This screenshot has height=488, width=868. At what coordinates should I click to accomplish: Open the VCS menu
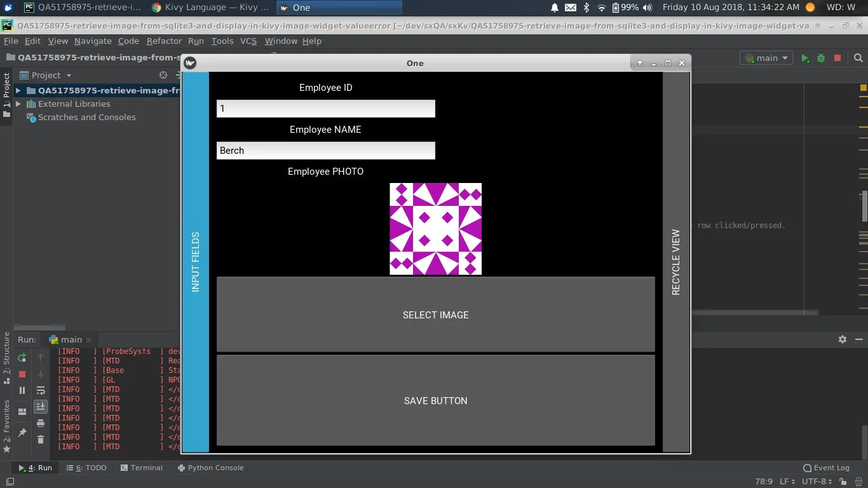248,41
